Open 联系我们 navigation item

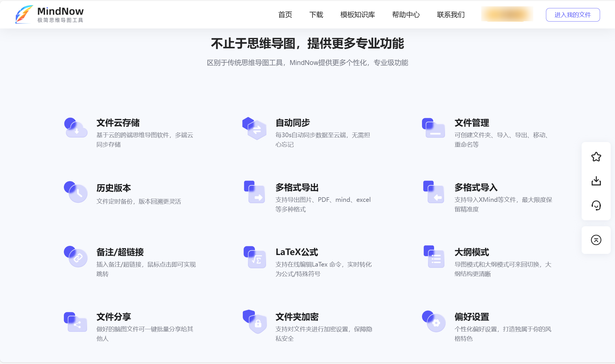coord(451,15)
